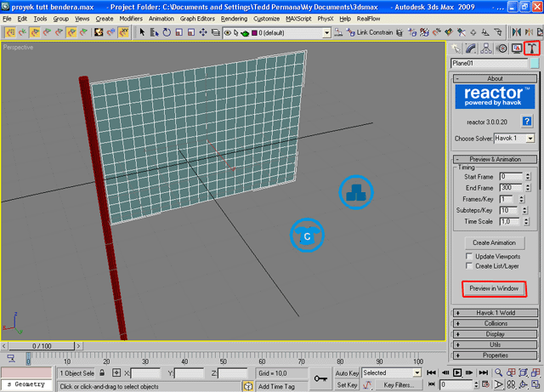Click Maximize Viewport Toggle icon
Screen dimensions: 544x392
click(536, 384)
